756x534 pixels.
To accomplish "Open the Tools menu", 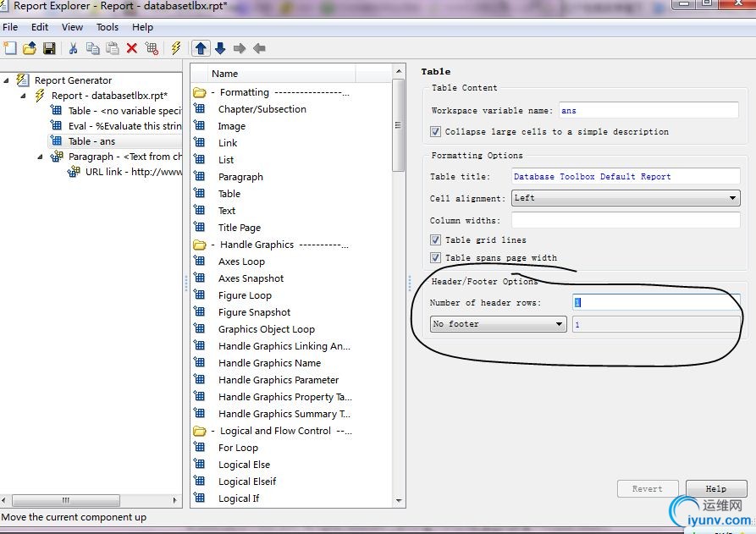I will [107, 27].
